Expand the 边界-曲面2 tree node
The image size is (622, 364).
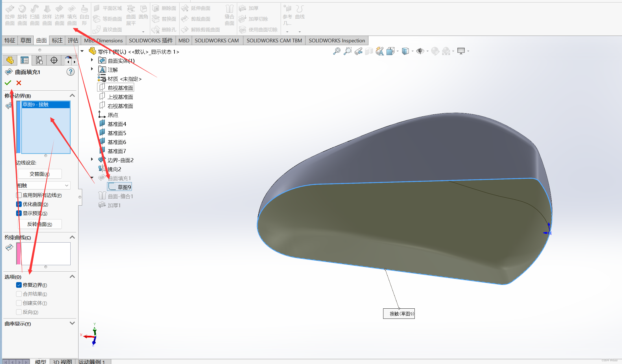[x=92, y=160]
